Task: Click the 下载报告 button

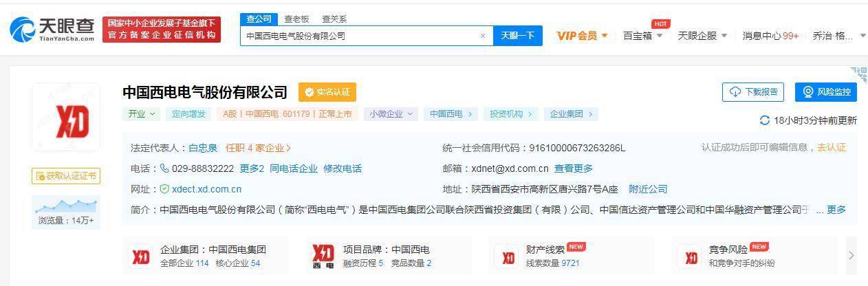Action: click(x=752, y=92)
